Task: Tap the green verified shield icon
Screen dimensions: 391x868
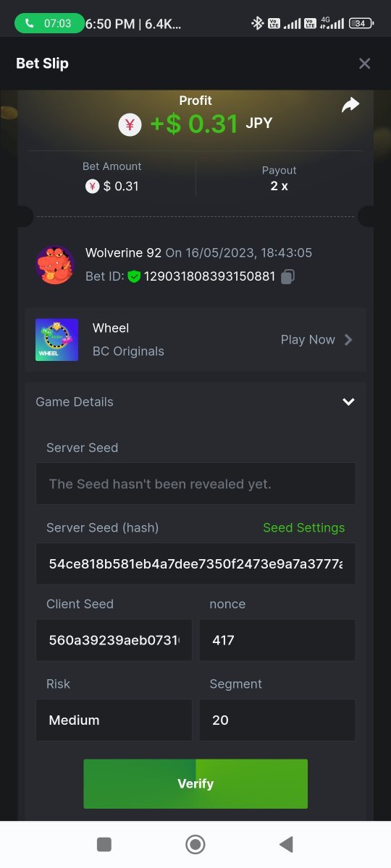Action: 134,276
